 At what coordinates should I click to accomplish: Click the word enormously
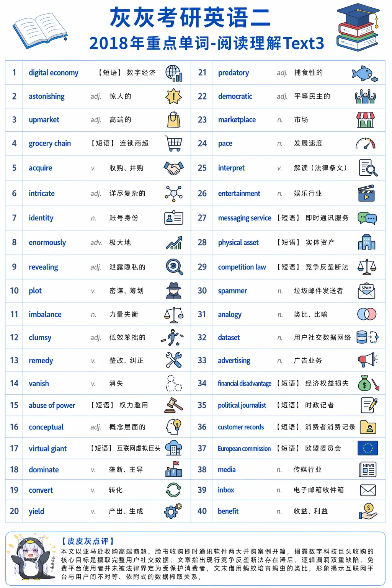[x=47, y=243]
